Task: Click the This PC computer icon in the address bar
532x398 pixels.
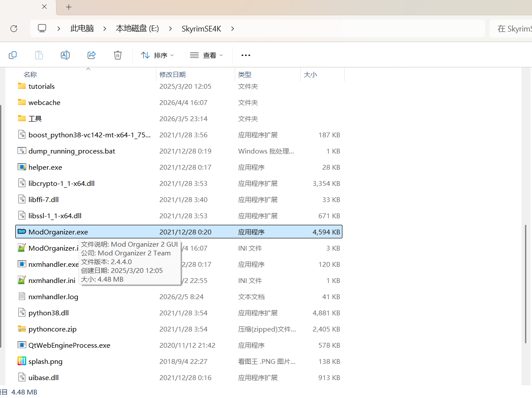Action: click(x=42, y=28)
